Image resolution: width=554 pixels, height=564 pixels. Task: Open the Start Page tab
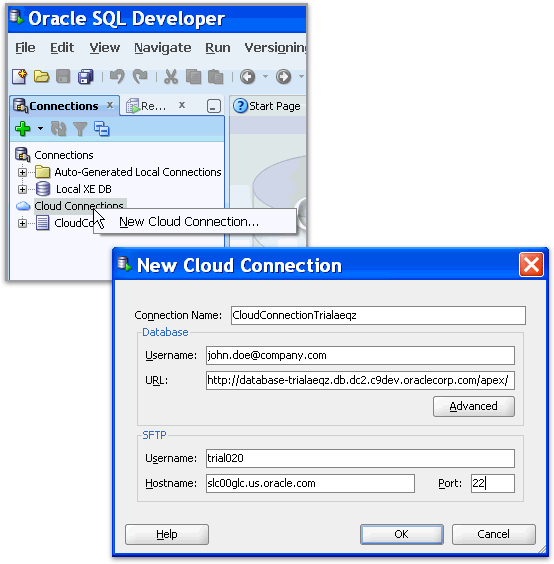(x=267, y=106)
